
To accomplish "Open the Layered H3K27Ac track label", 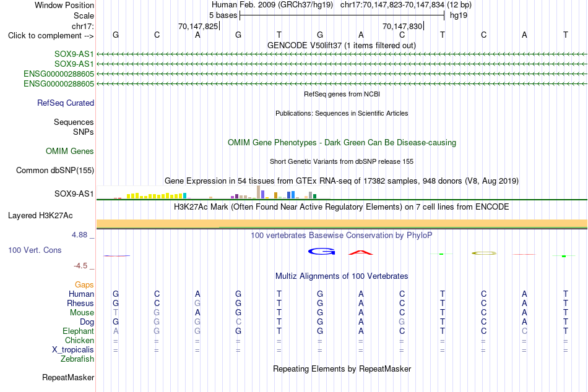I will point(40,216).
